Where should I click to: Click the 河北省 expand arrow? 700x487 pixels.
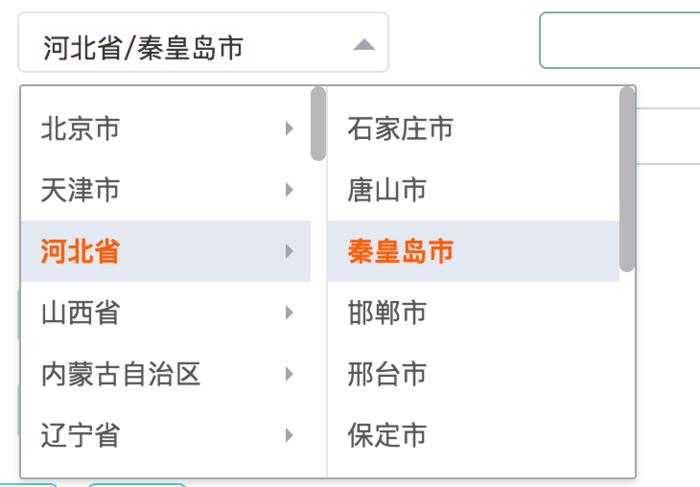289,251
